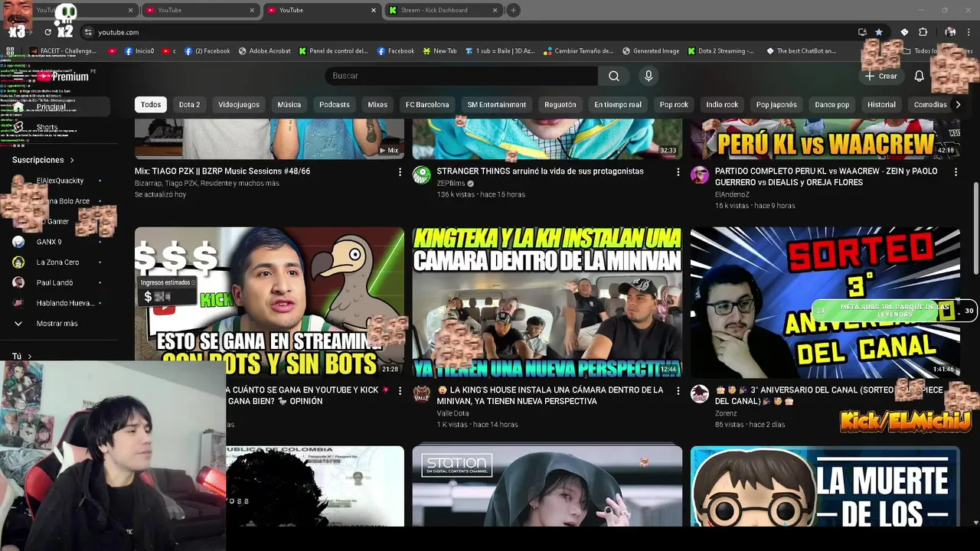Image resolution: width=980 pixels, height=551 pixels.
Task: Expand the Tú section chevron
Action: 29,357
